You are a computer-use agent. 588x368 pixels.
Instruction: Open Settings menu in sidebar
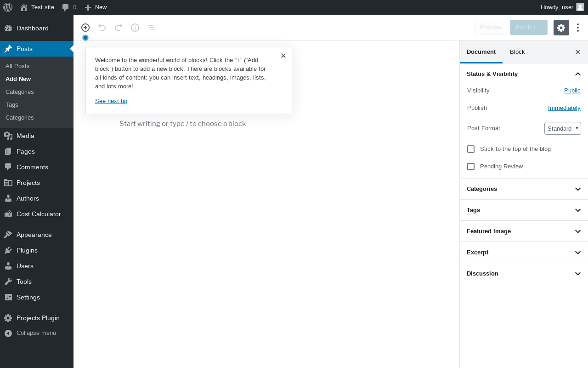point(37,297)
